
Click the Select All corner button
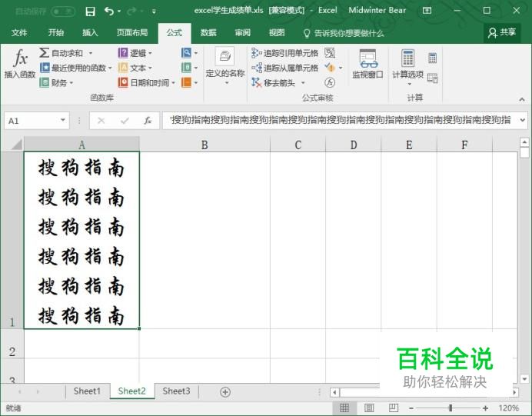(15, 145)
